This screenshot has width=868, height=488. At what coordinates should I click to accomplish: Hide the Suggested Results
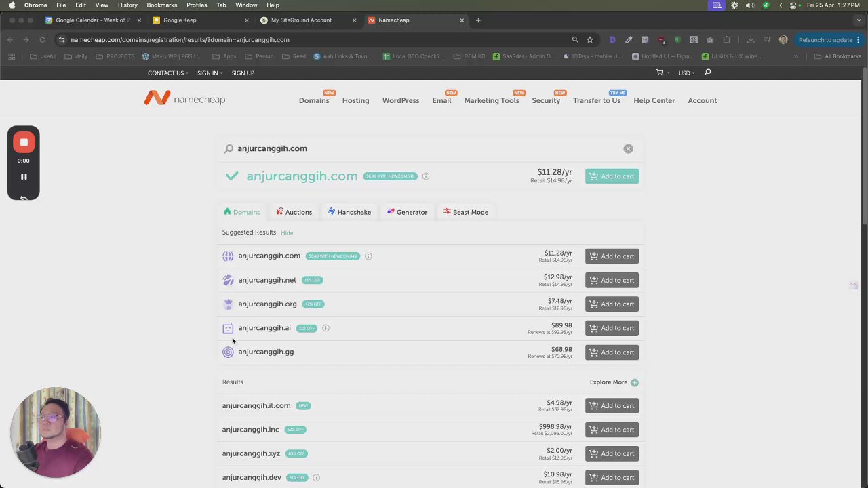click(287, 233)
